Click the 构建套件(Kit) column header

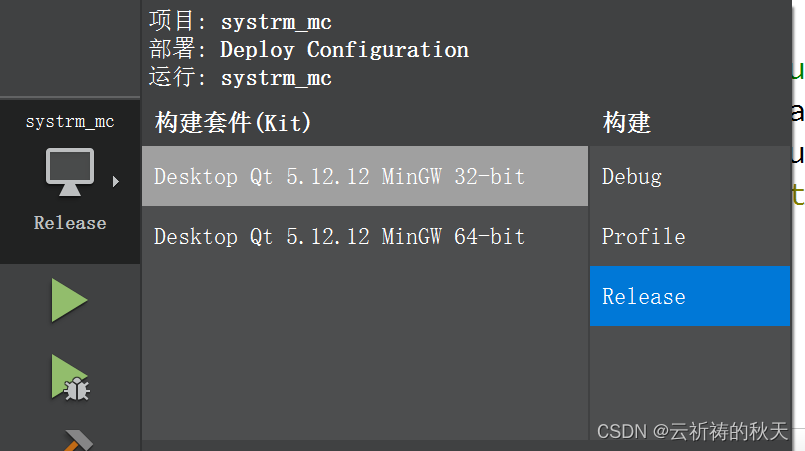click(233, 123)
